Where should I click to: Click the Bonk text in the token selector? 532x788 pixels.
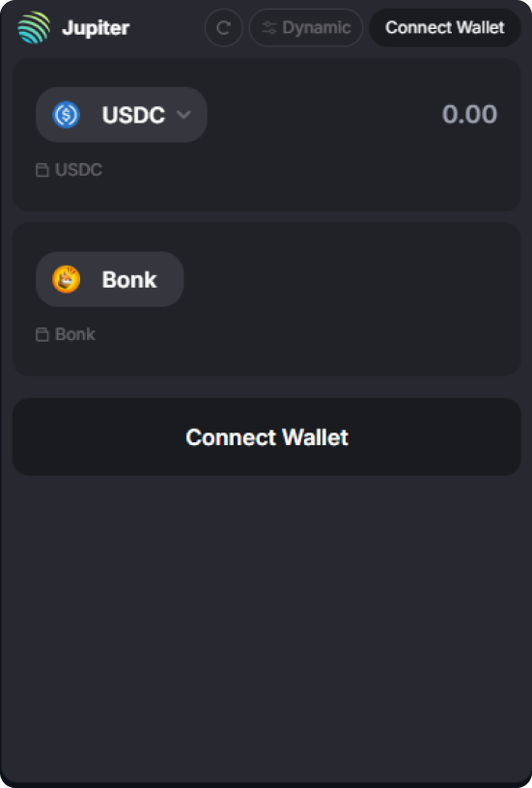(x=129, y=279)
